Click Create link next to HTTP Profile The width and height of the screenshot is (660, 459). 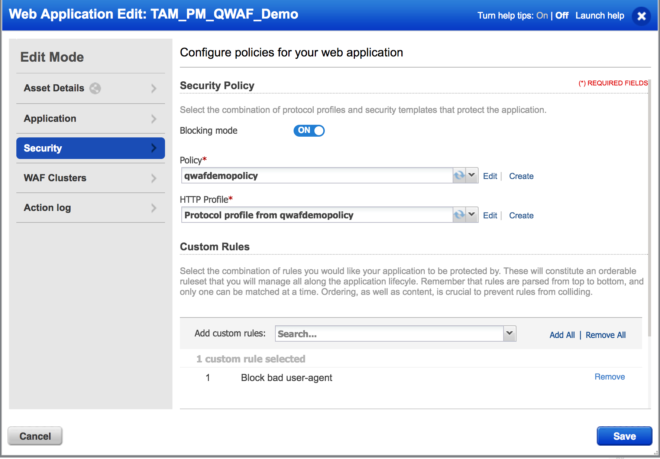[521, 216]
